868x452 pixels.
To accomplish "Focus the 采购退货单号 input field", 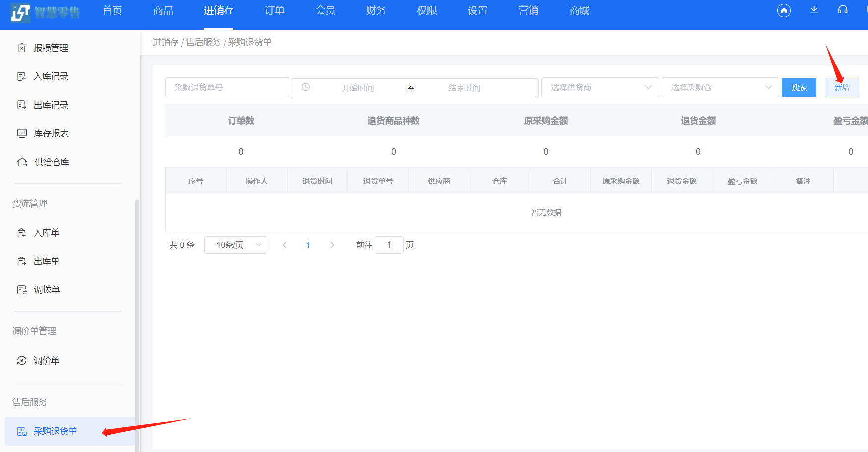I will pyautogui.click(x=227, y=88).
